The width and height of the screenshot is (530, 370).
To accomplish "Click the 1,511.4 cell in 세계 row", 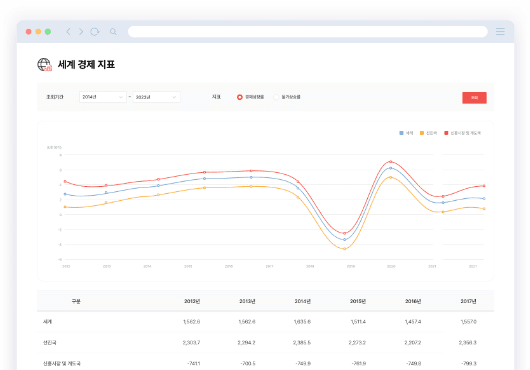I will click(358, 322).
